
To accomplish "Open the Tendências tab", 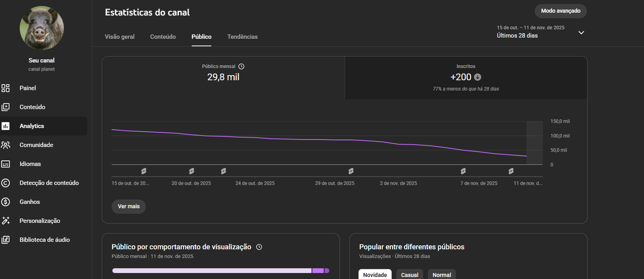I will [x=242, y=37].
